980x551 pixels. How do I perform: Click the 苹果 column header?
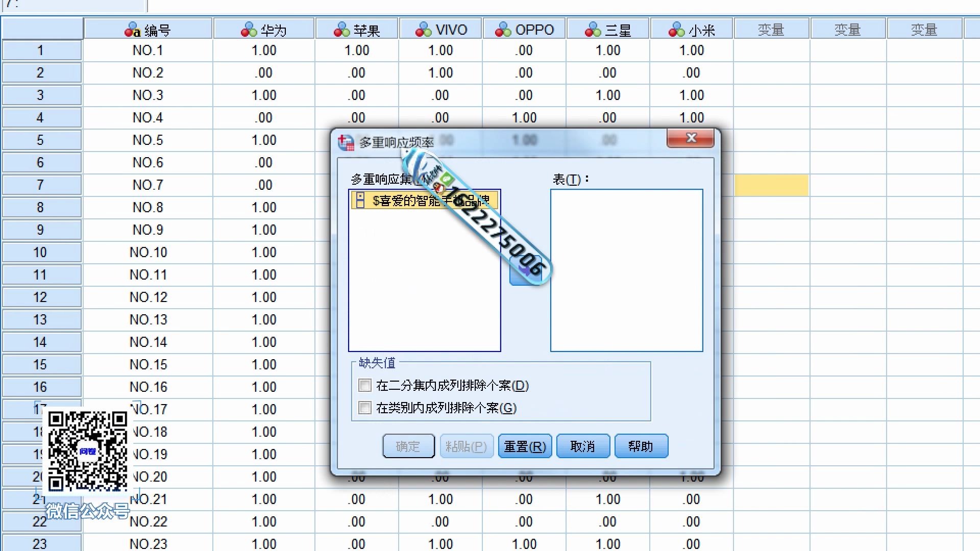357,30
